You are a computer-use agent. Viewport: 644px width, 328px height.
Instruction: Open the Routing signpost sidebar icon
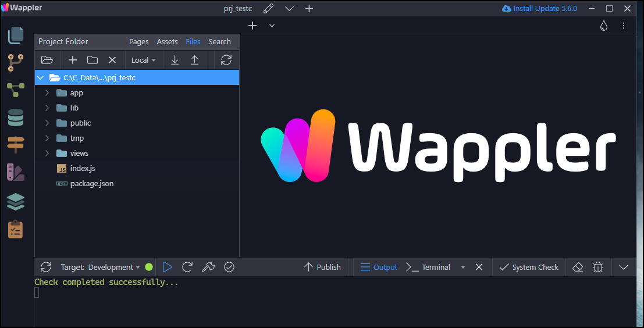pos(16,144)
